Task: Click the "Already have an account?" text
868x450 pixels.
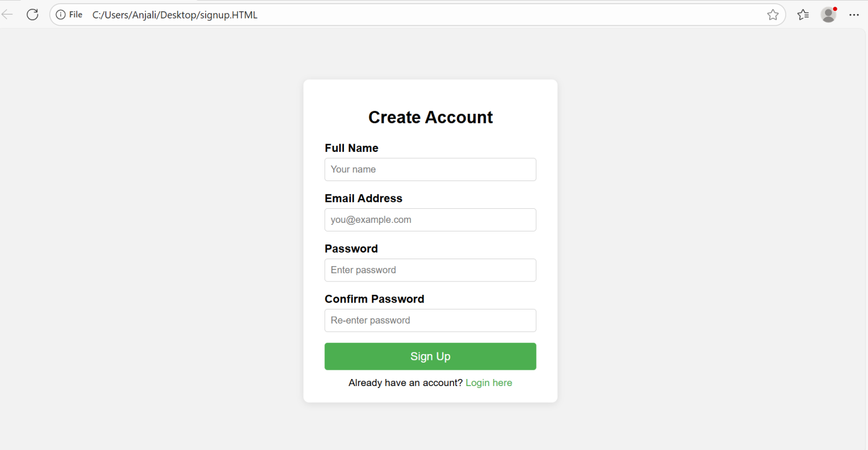Action: coord(405,383)
